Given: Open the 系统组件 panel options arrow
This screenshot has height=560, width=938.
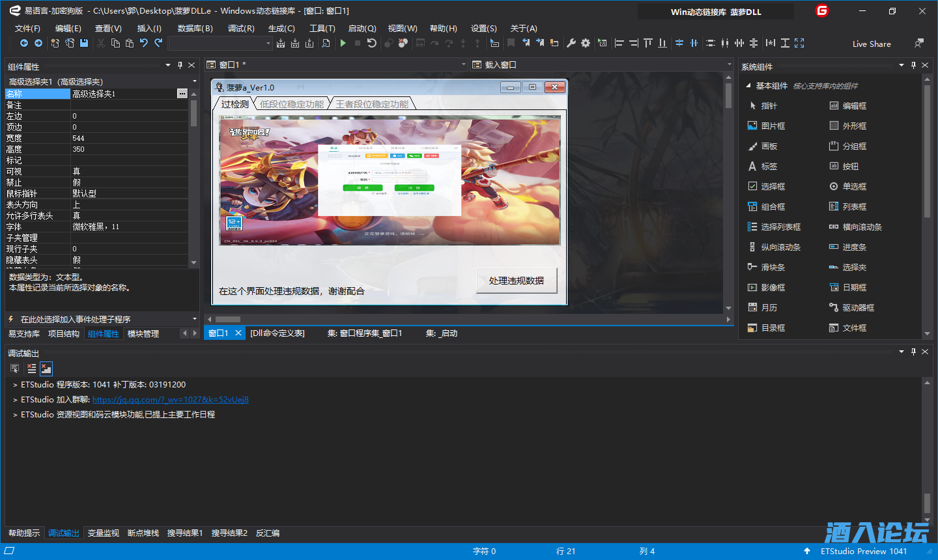Looking at the screenshot, I should point(902,65).
